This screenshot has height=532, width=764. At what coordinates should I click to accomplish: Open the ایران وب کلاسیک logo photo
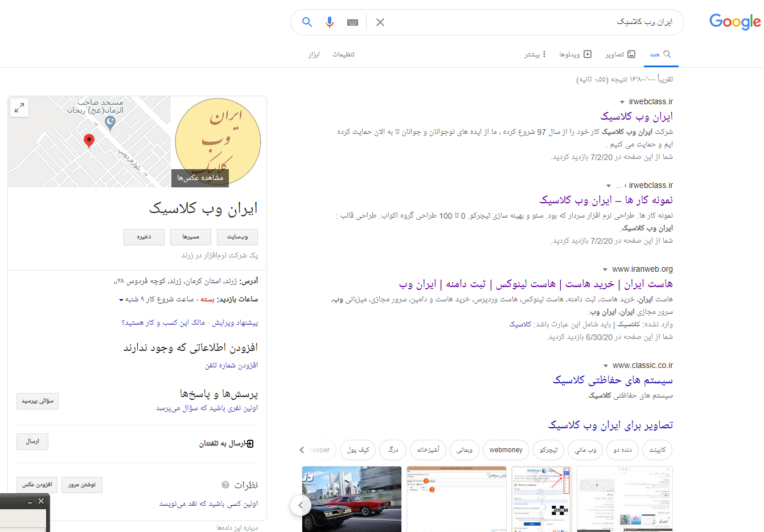217,141
